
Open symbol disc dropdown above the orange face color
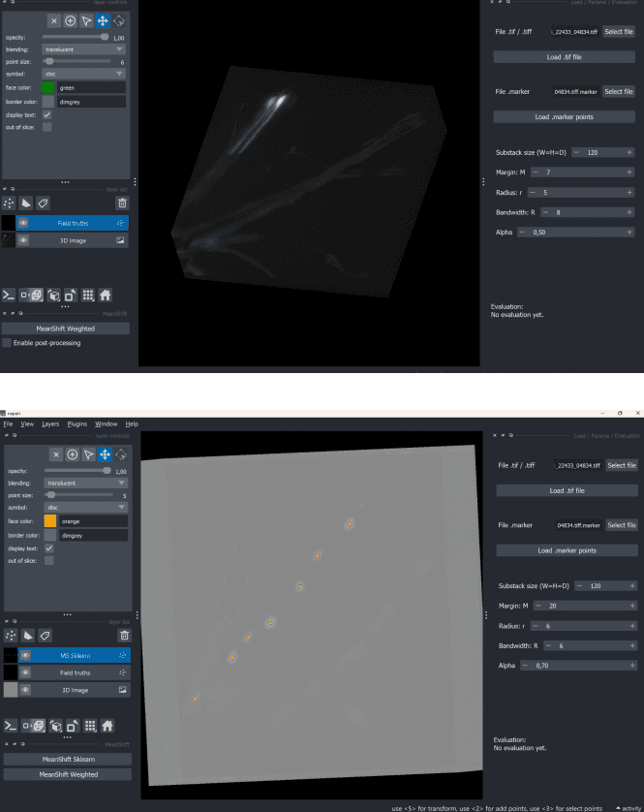(x=85, y=507)
